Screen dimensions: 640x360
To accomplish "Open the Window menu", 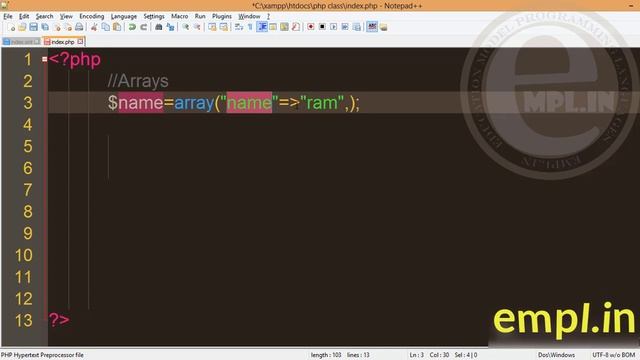I will point(249,16).
